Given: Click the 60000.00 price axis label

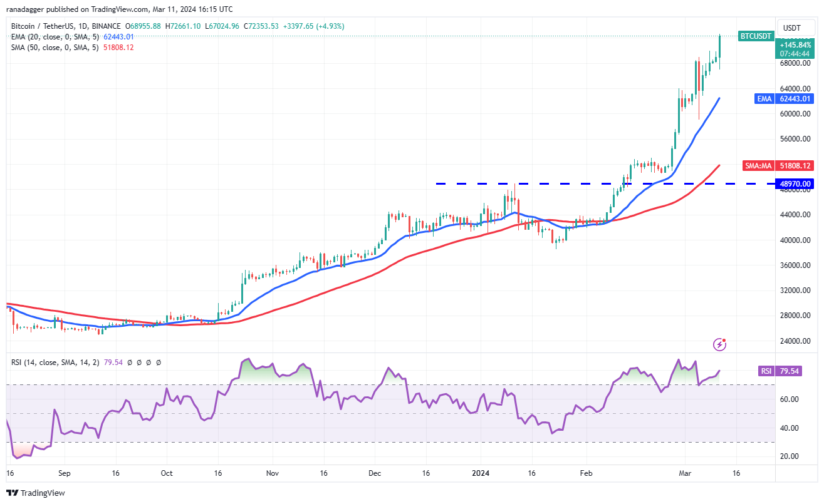Looking at the screenshot, I should click(x=795, y=114).
